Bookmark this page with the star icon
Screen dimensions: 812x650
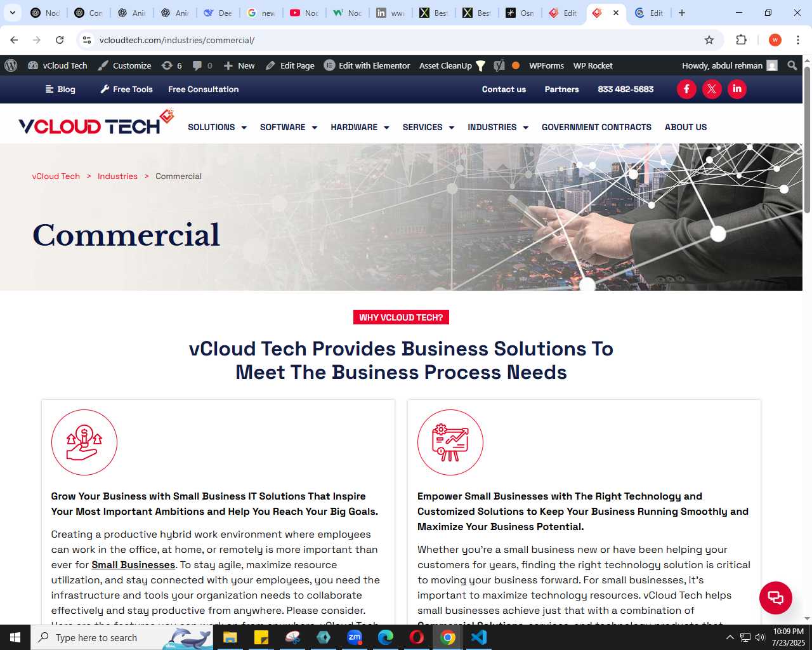coord(709,40)
